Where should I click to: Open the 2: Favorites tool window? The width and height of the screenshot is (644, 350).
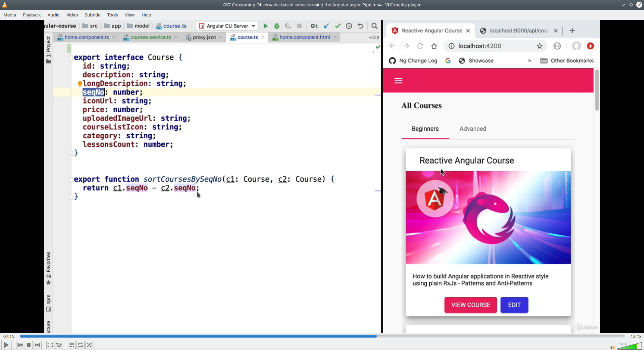click(49, 268)
